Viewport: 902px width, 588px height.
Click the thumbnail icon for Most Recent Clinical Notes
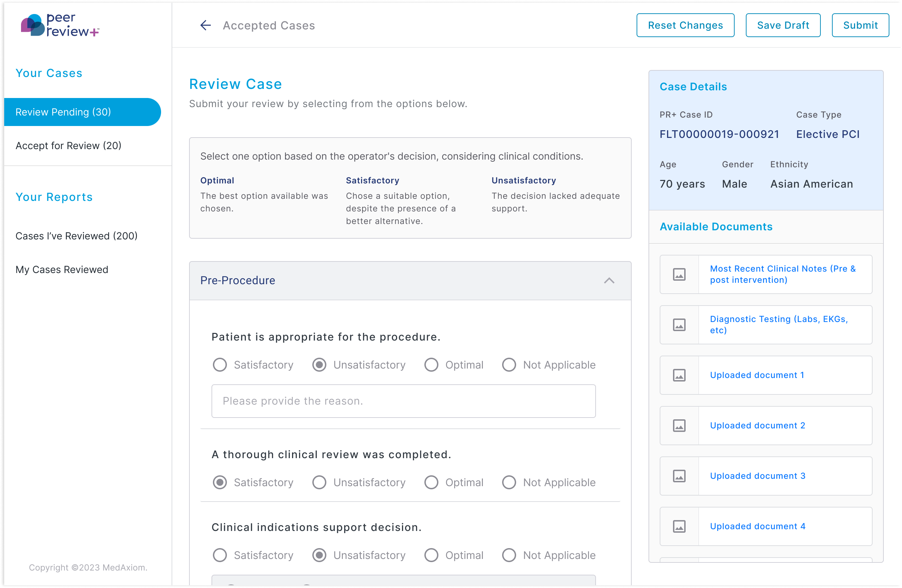679,274
